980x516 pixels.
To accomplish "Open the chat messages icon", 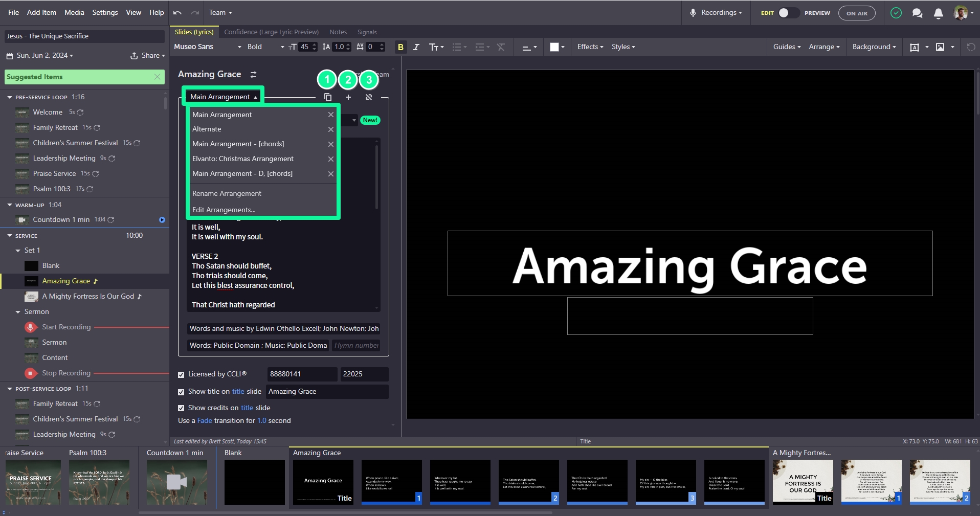I will 917,13.
